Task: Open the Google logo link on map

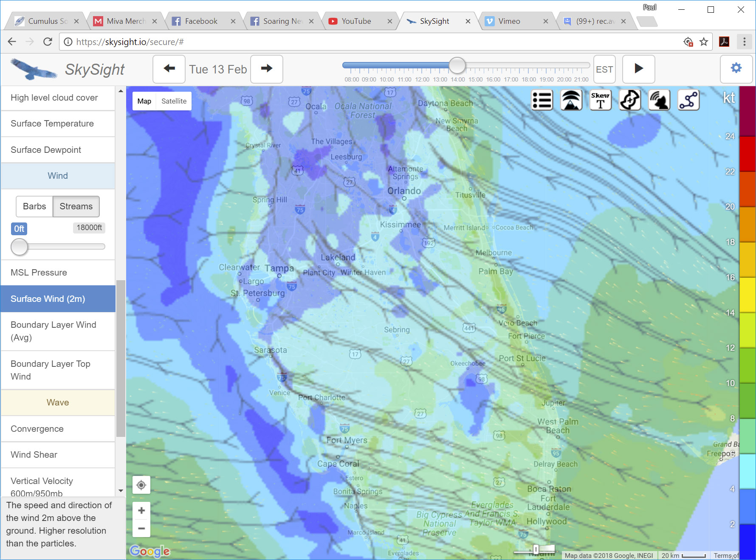Action: (x=150, y=551)
